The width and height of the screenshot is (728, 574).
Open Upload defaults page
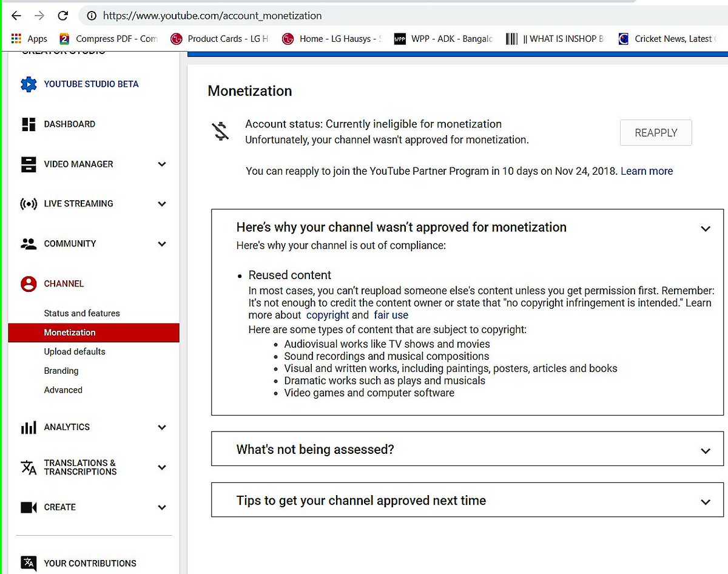click(75, 351)
